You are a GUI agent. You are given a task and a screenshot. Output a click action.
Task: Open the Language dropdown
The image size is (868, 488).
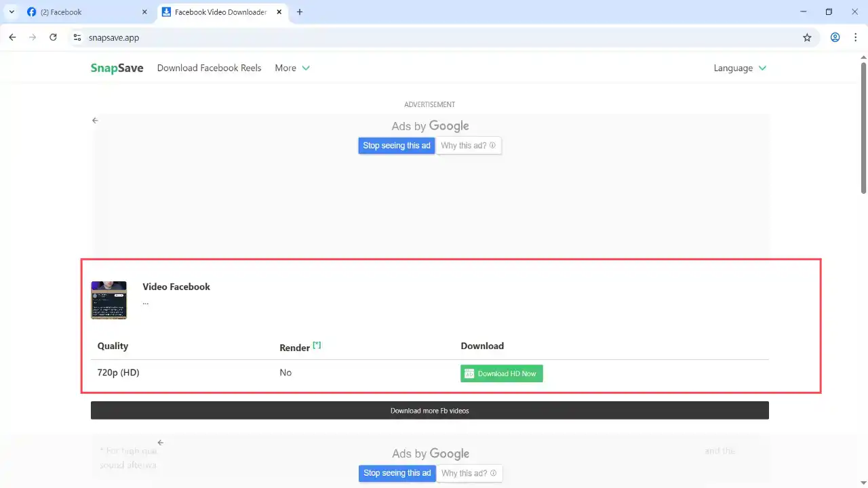point(740,68)
